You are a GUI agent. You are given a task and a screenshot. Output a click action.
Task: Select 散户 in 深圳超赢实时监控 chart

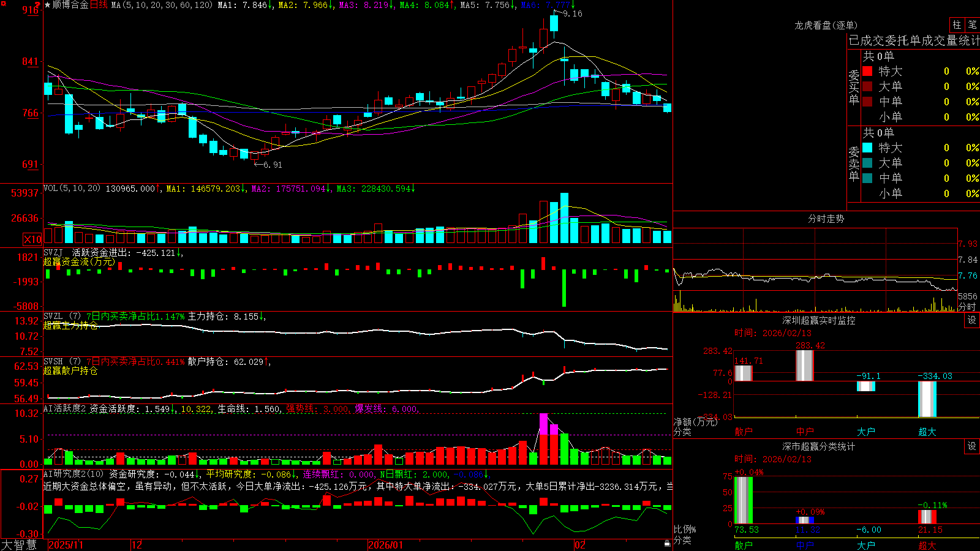coord(744,432)
